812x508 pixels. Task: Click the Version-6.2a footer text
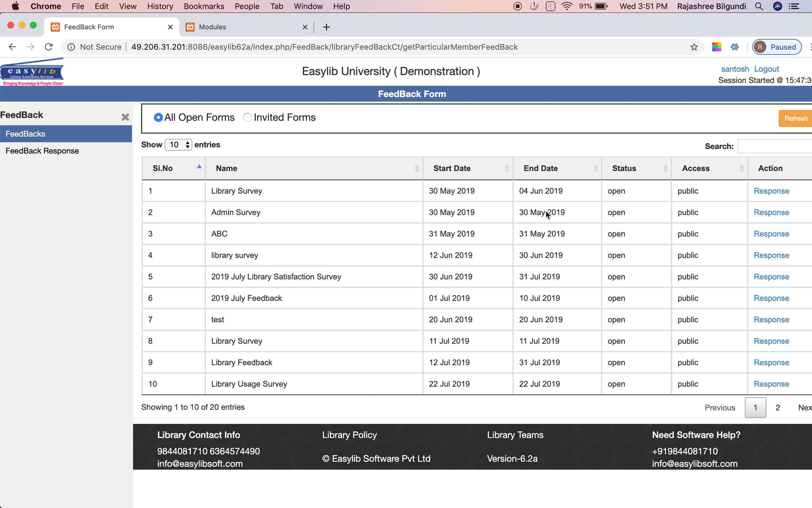coord(512,459)
